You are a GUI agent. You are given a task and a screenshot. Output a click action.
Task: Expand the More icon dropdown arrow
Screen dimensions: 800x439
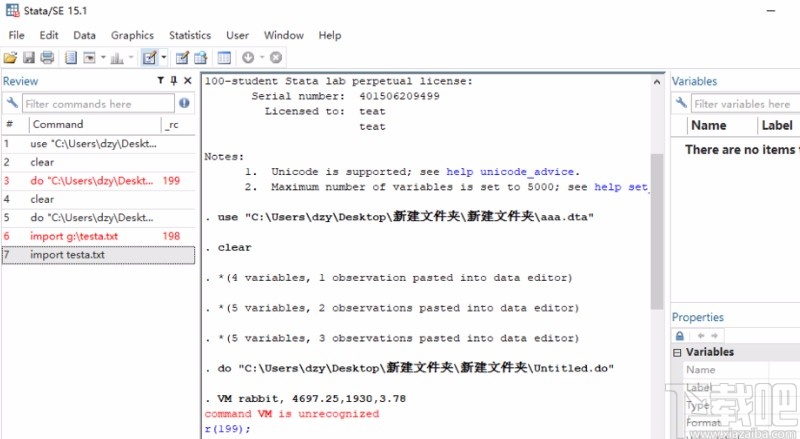(262, 57)
